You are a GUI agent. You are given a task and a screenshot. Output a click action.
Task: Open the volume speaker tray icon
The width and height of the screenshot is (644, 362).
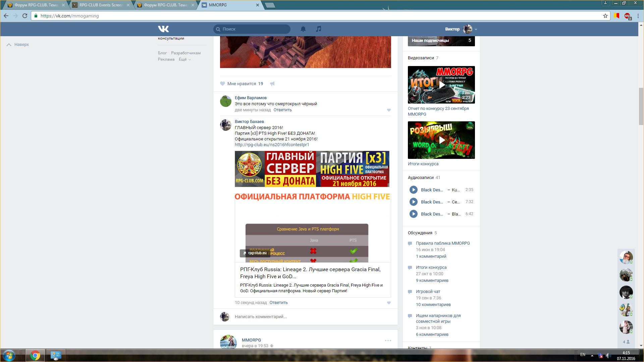(608, 355)
